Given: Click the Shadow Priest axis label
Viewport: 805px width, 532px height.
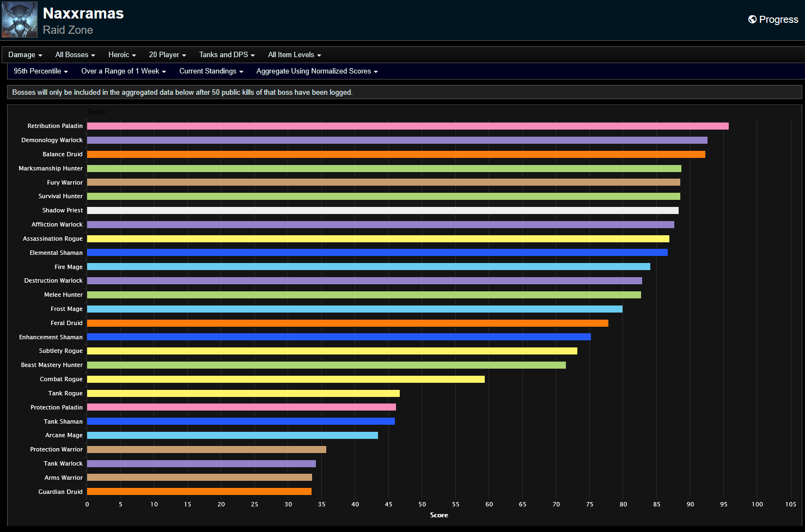Looking at the screenshot, I should (63, 210).
